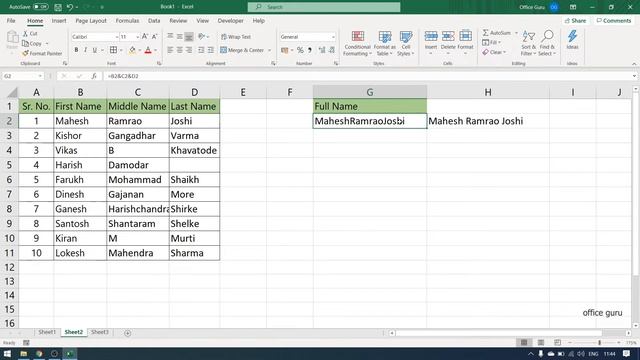Select all cells with corner triangle
Image resolution: width=640 pixels, height=360 pixels.
[x=12, y=92]
